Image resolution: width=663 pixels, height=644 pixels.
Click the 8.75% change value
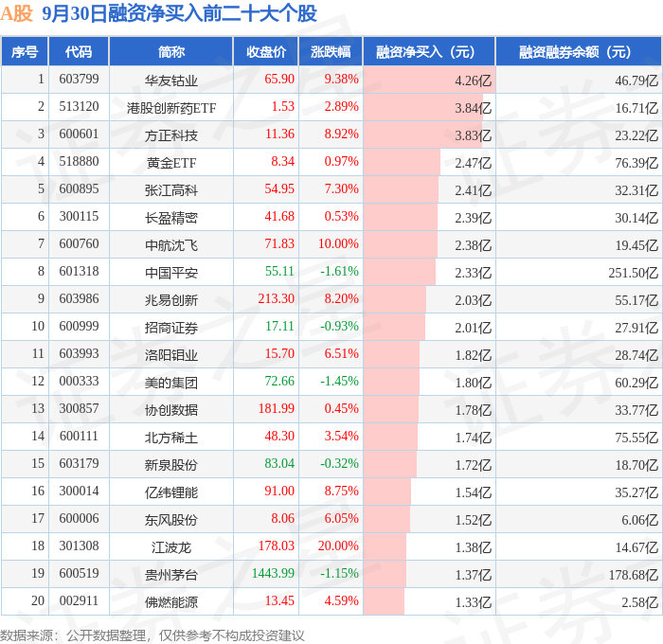[x=341, y=492]
